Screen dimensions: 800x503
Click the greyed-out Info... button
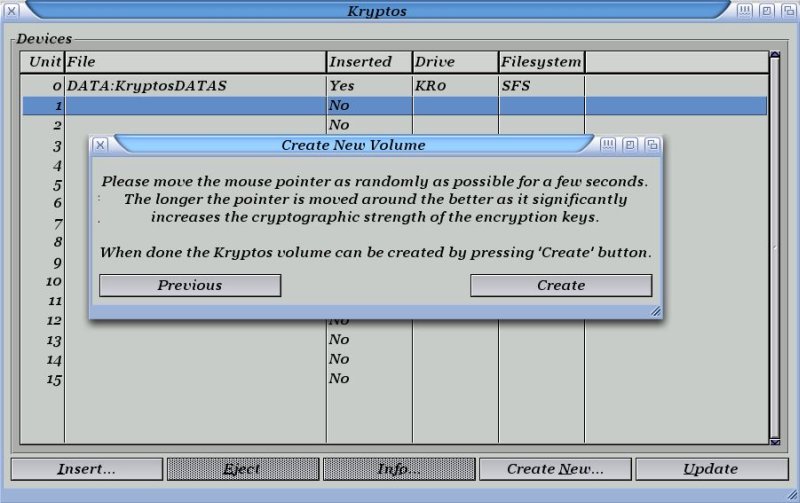[399, 469]
